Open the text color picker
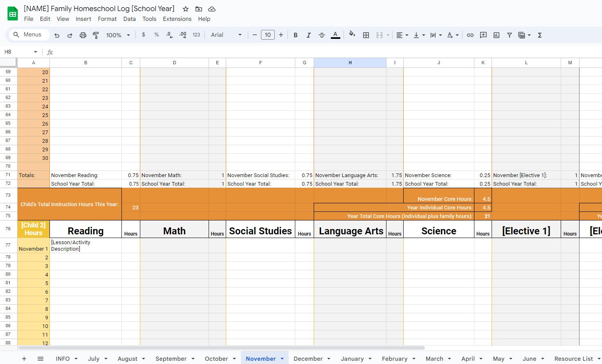602x364 pixels. (x=335, y=35)
